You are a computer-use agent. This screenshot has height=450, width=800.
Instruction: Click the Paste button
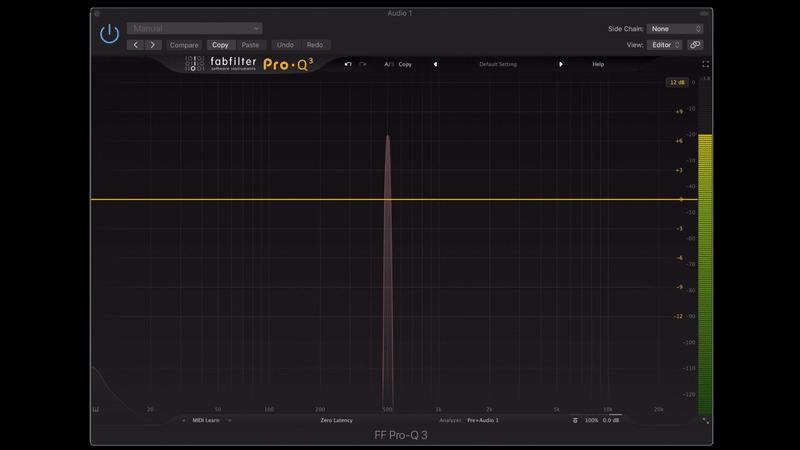250,45
